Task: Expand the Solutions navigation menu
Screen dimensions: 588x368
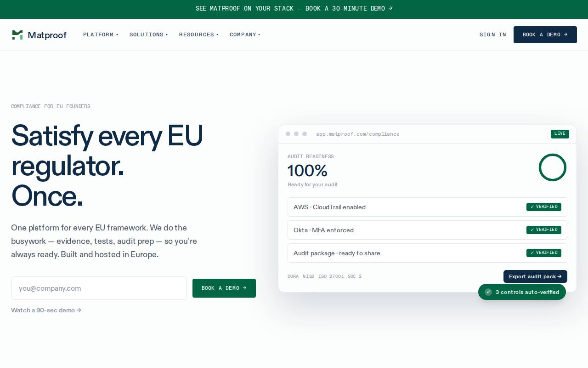Action: click(x=148, y=34)
